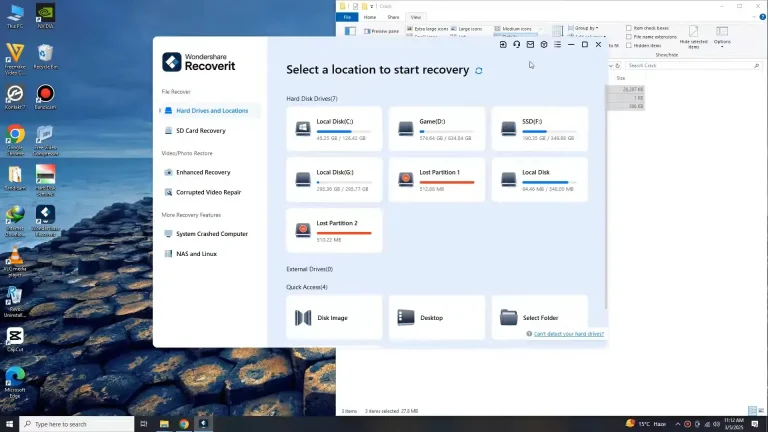Viewport: 768px width, 432px height.
Task: Open Recycle Bin desktop icon
Action: click(x=45, y=56)
